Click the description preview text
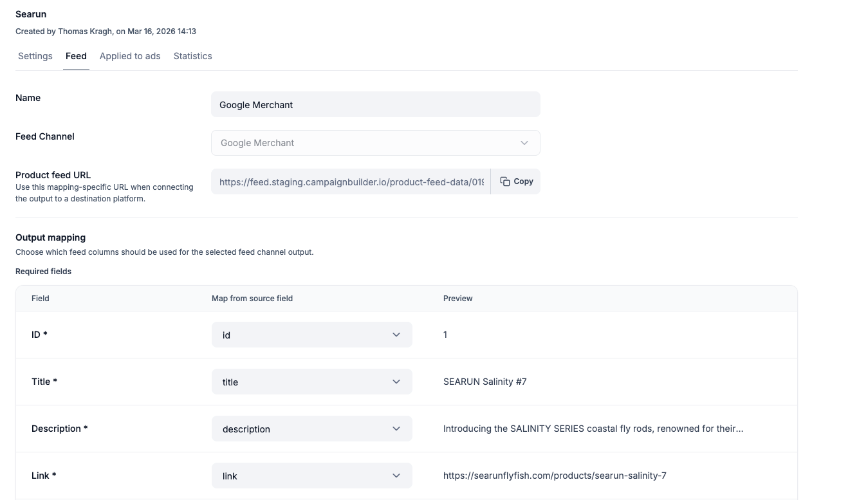This screenshot has height=500, width=868. [593, 429]
